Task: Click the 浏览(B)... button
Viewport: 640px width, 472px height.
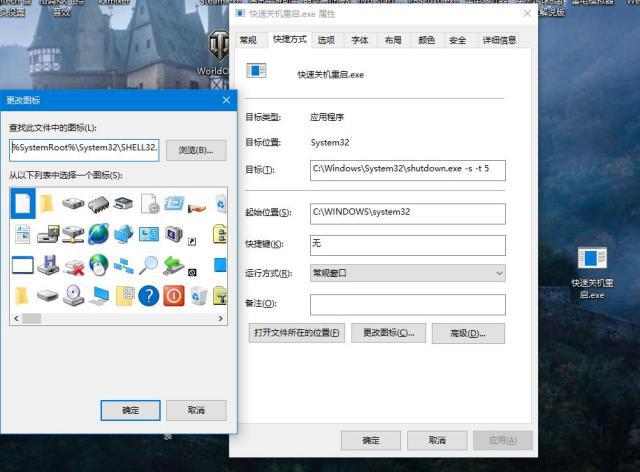Action: tap(196, 150)
